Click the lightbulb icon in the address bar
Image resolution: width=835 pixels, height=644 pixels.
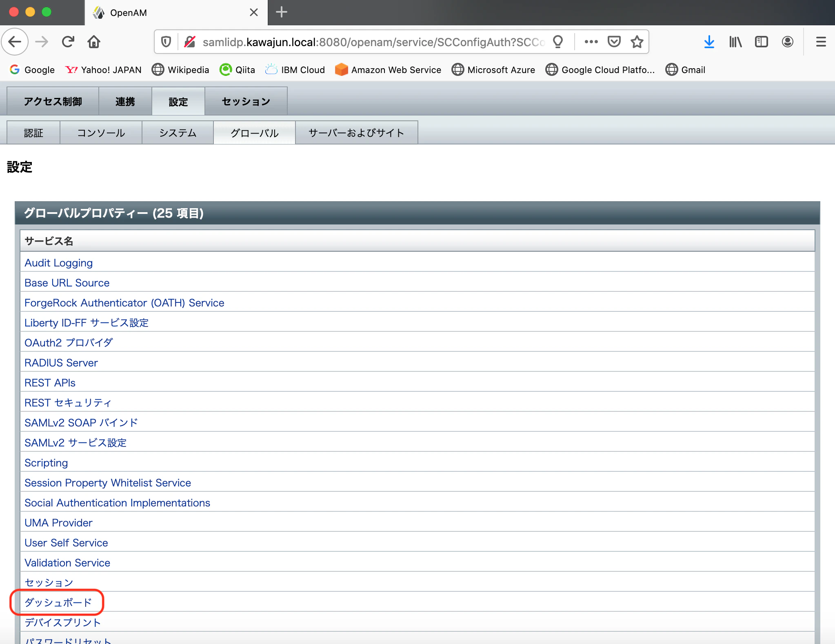coord(558,42)
